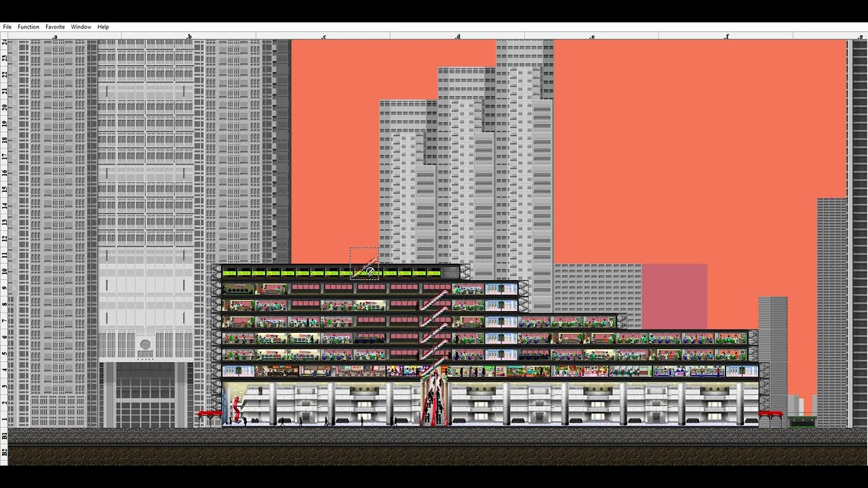Viewport: 868px width, 488px height.
Task: Select floor 10 on the floor ruler
Action: pyautogui.click(x=5, y=270)
